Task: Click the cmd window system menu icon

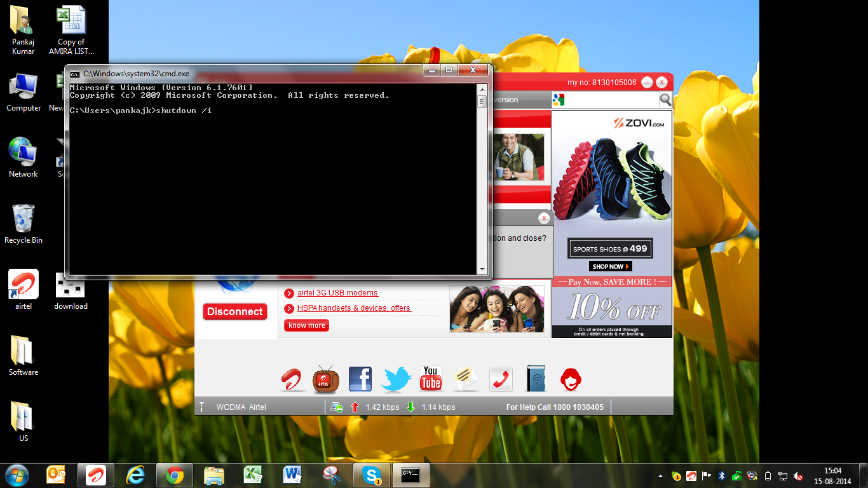Action: click(75, 74)
